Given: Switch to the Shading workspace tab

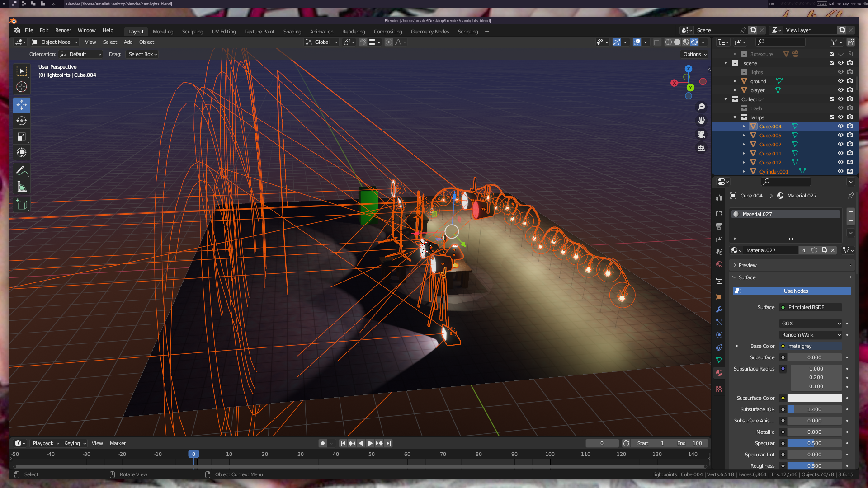Looking at the screenshot, I should click(292, 32).
